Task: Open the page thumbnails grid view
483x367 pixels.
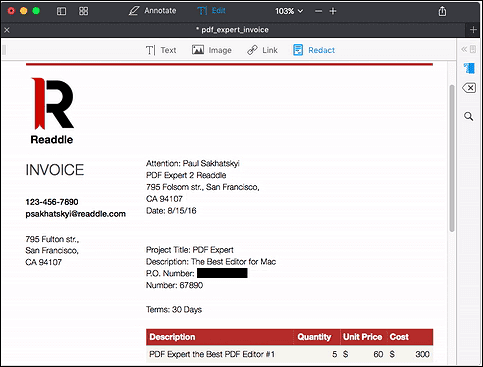Action: [x=83, y=11]
